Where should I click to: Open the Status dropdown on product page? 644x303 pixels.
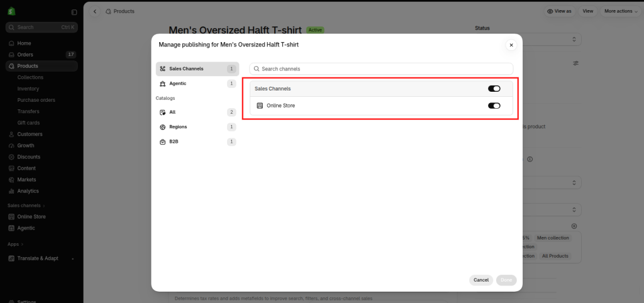point(528,40)
